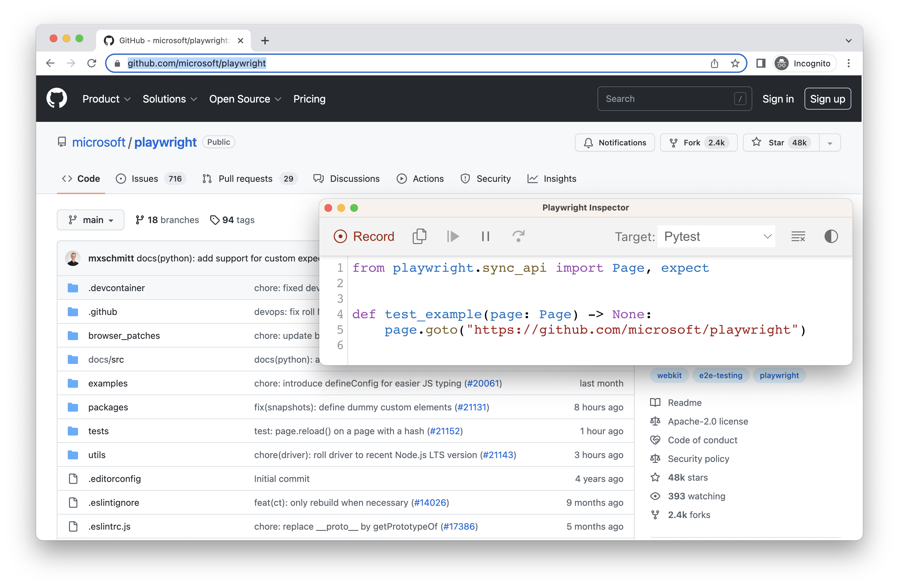Screen dimensions: 899x588
Task: Open the .eslintignore file
Action: [113, 502]
